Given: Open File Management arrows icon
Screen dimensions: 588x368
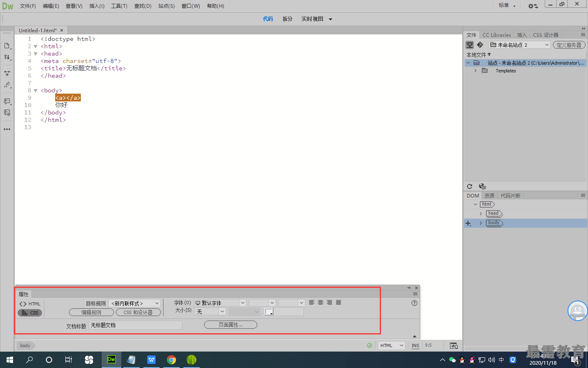Looking at the screenshot, I should click(7, 57).
